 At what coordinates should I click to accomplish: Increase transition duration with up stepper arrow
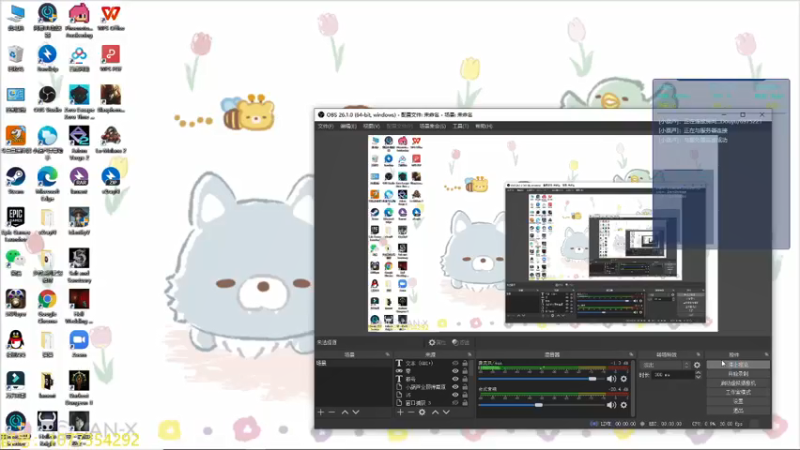[x=698, y=372]
